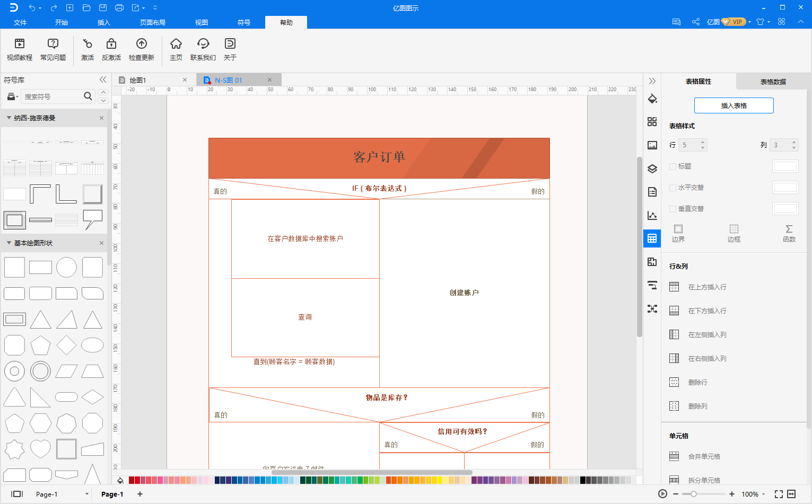The width and height of the screenshot is (812, 504).
Task: Open the image panel icon in sidebar
Action: point(652,145)
